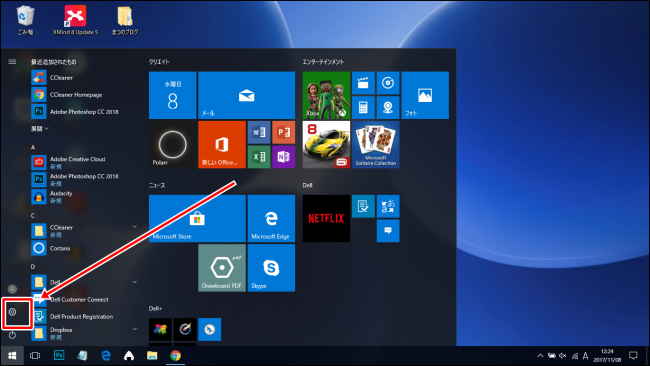650x366 pixels.
Task: Open the Drawboard PDF tile
Action: 222,268
